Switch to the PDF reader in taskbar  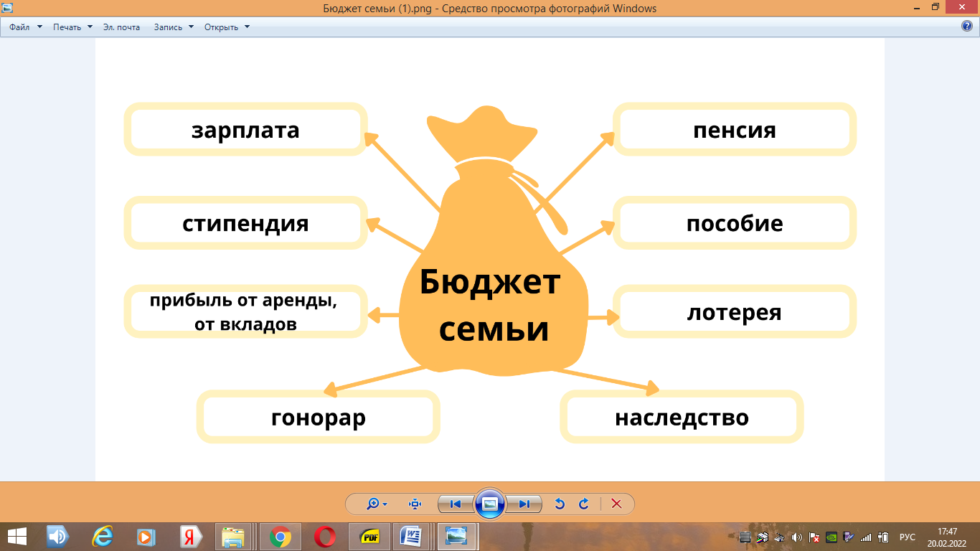pyautogui.click(x=369, y=537)
